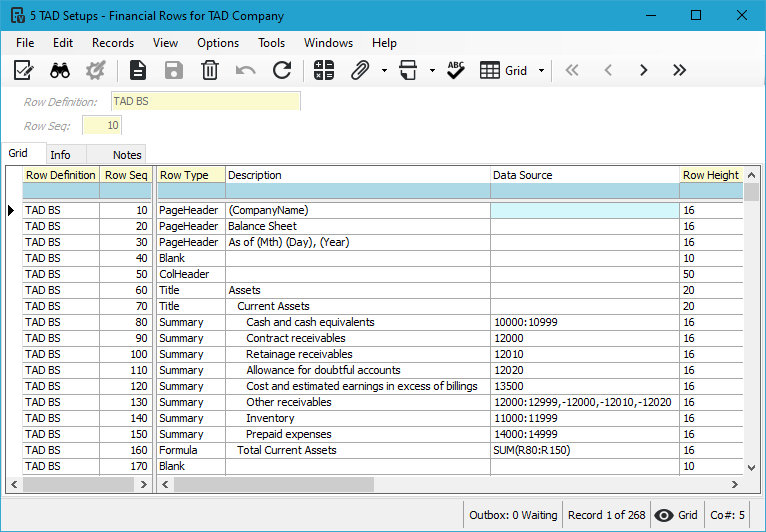Click the '10000:10999' data source cell
This screenshot has height=532, width=766.
click(x=585, y=322)
